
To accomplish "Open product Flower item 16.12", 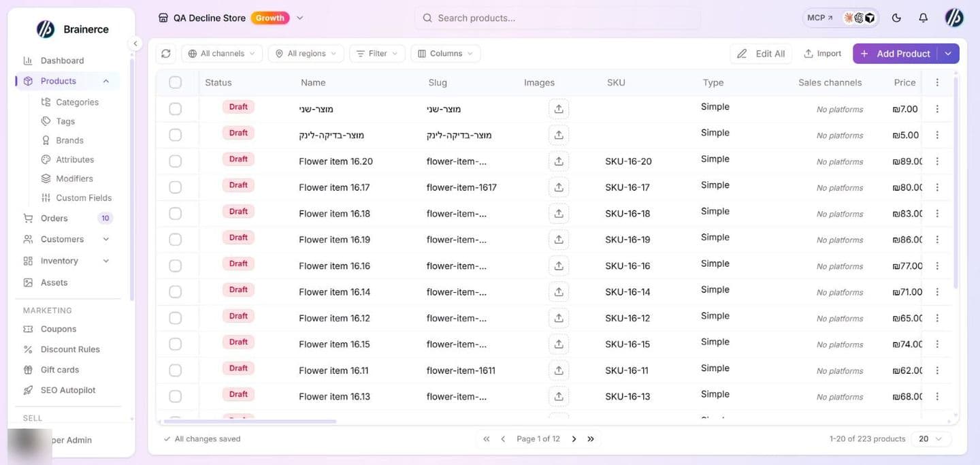I will pyautogui.click(x=334, y=318).
